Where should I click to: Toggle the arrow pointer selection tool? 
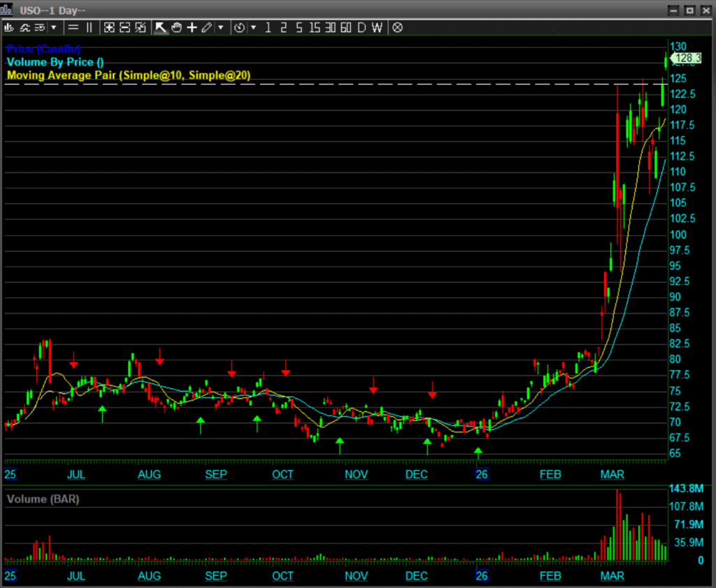[x=160, y=27]
